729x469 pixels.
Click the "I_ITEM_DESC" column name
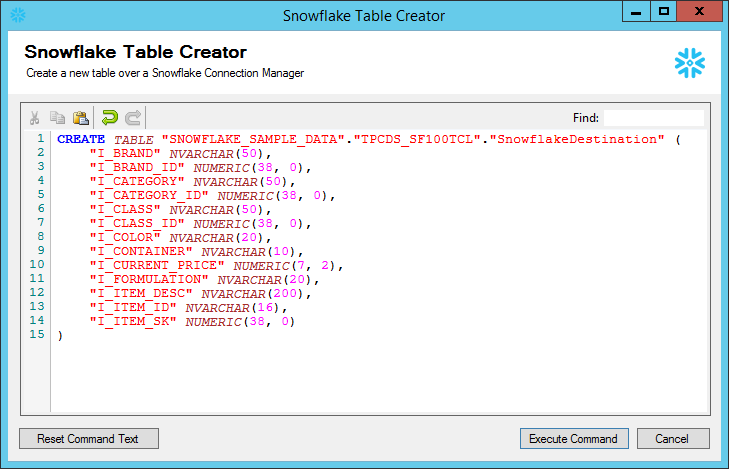141,293
